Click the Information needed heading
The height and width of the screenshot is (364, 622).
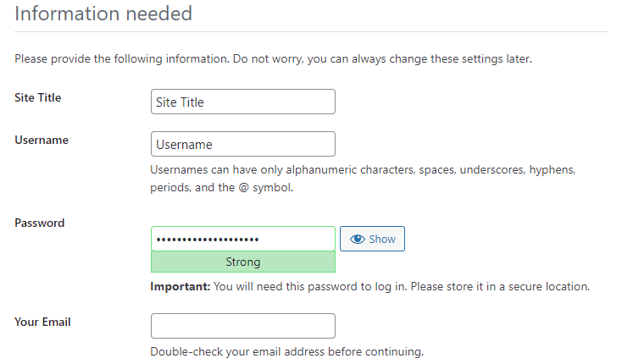point(103,14)
